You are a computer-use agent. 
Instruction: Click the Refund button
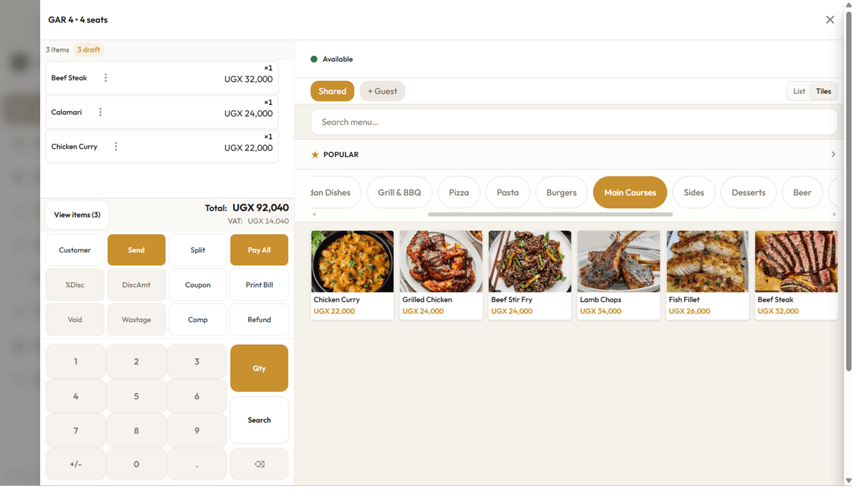click(259, 319)
